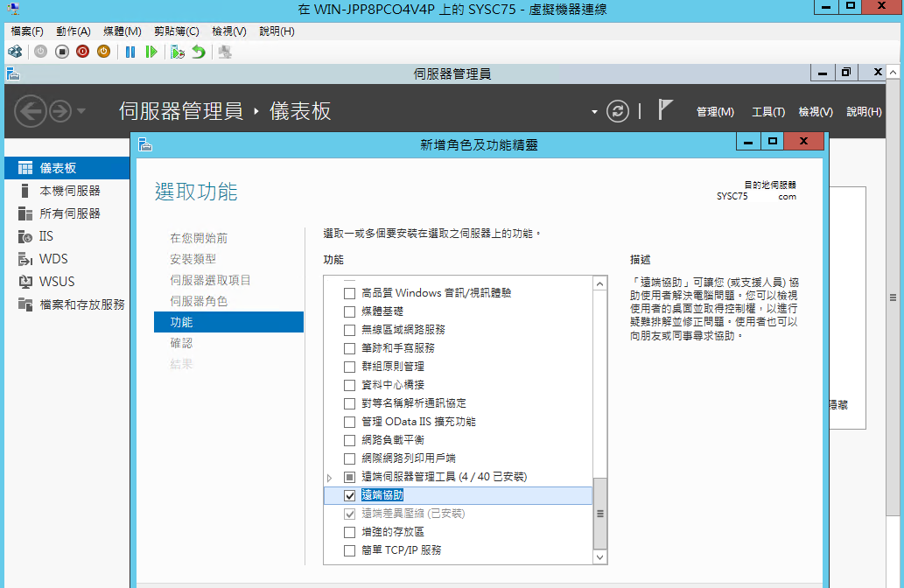Click the feature list scroll-up arrow
904x588 pixels.
[x=600, y=283]
